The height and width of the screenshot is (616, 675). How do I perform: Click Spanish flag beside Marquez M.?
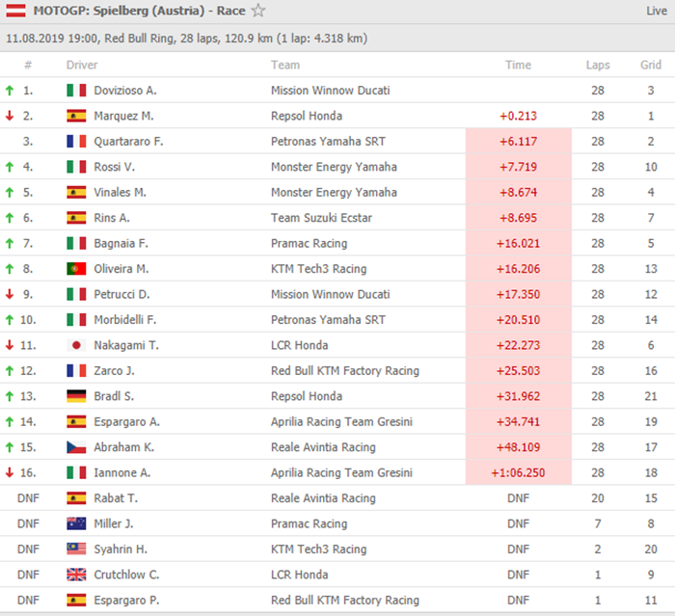click(x=76, y=116)
